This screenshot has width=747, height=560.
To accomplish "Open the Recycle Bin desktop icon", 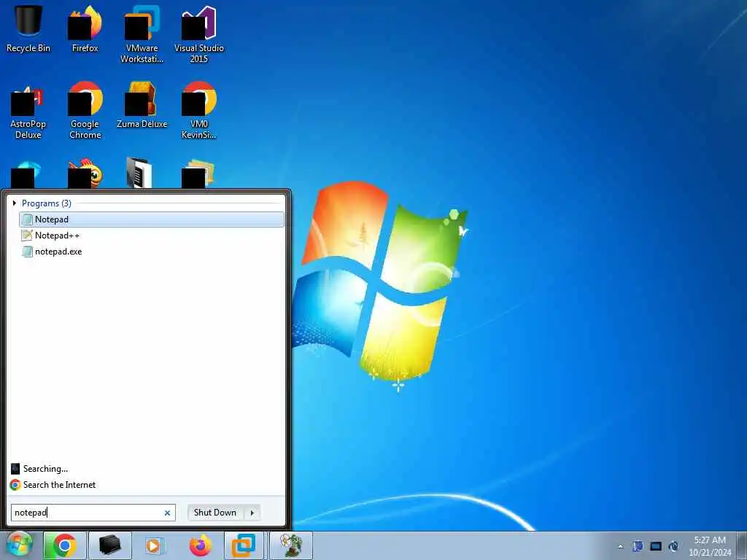I will tap(28, 28).
